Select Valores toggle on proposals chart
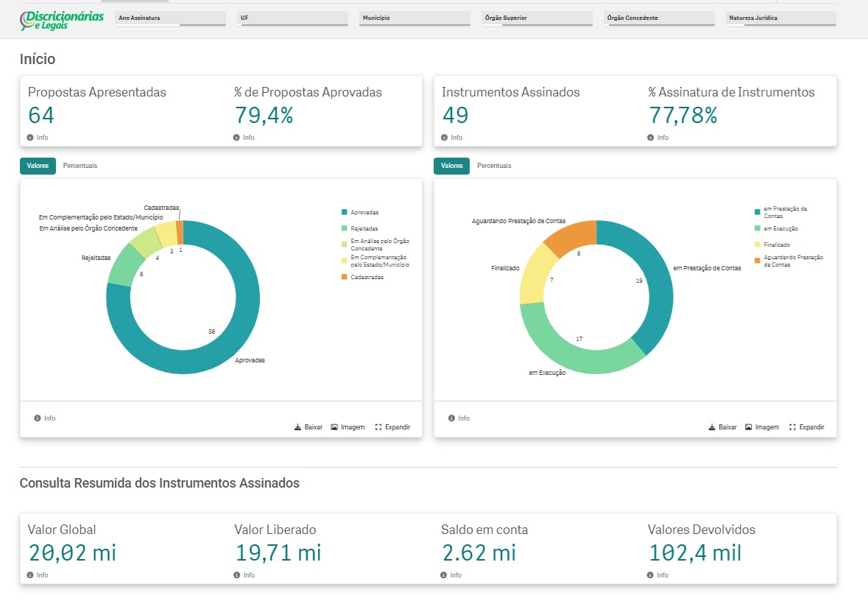 pyautogui.click(x=38, y=166)
